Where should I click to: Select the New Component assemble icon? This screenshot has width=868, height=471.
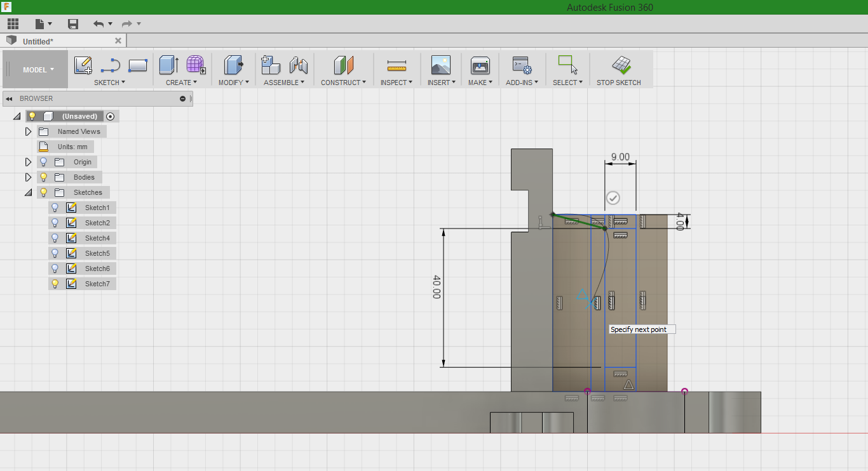pyautogui.click(x=271, y=65)
